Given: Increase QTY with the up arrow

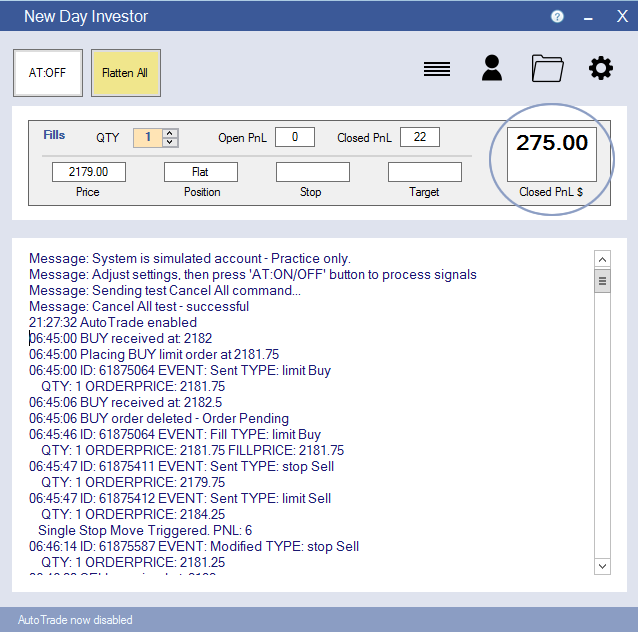Looking at the screenshot, I should pyautogui.click(x=170, y=133).
